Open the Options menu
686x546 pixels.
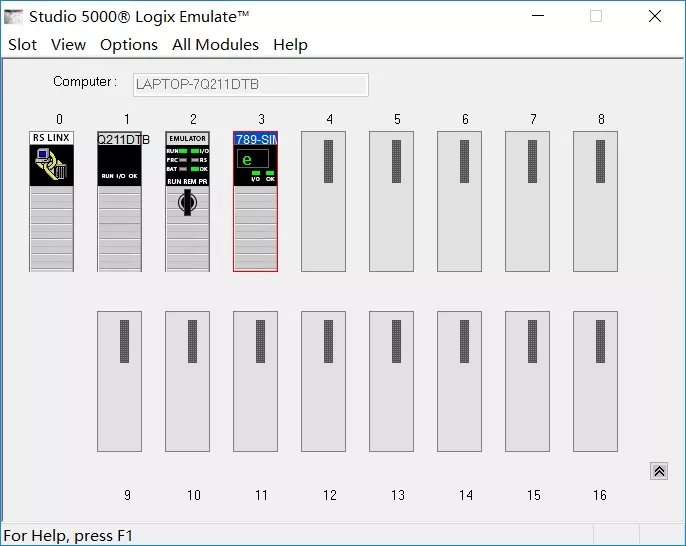(x=129, y=45)
